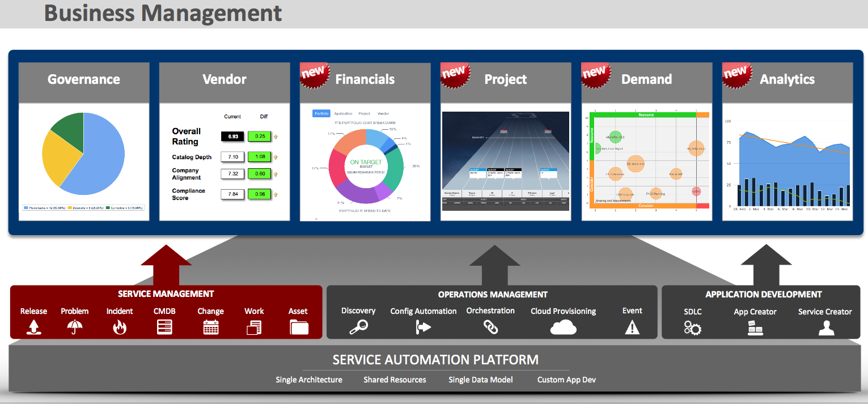Select the Portfolio tab in Financials
This screenshot has width=868, height=404.
(x=321, y=114)
